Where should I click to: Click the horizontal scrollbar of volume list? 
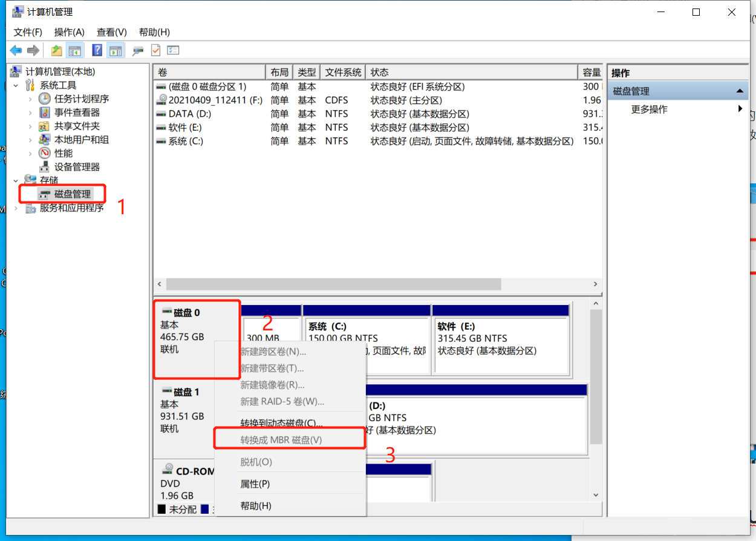click(x=333, y=284)
